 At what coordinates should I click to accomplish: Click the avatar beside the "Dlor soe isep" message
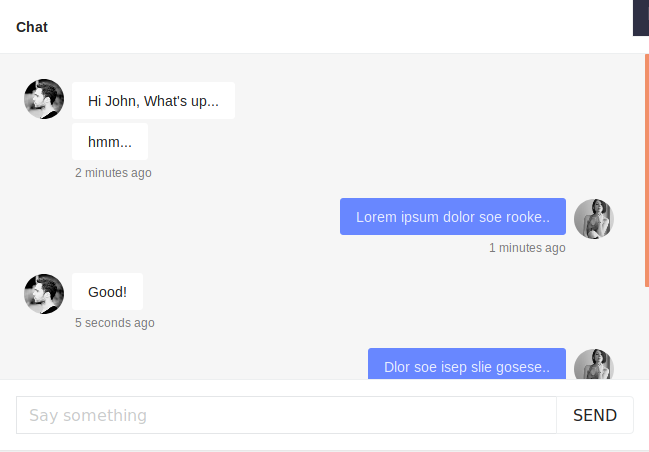593,365
